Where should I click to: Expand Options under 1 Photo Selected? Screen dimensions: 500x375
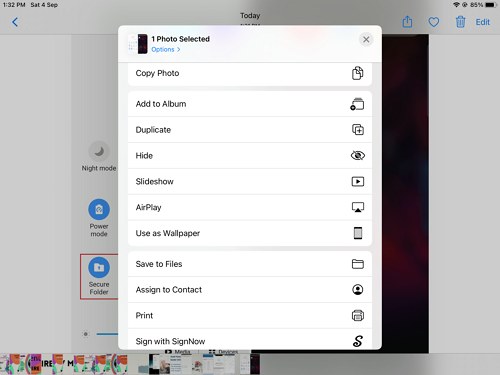point(166,49)
